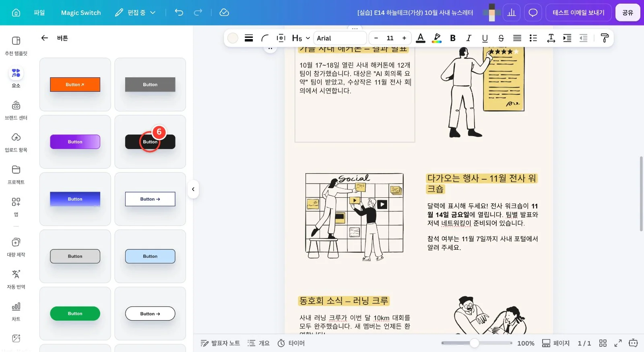
Task: Enter fullscreen presentation mode
Action: pyautogui.click(x=618, y=343)
